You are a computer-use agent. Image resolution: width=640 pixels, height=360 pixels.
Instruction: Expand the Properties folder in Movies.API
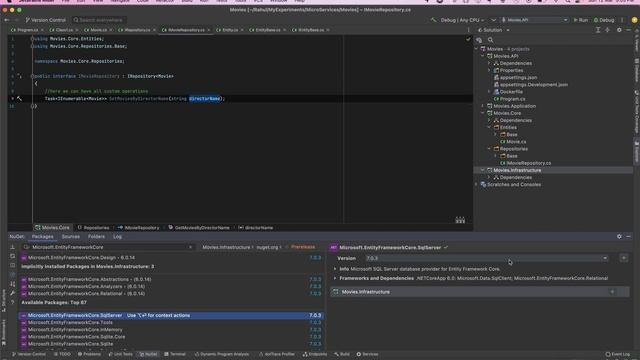(x=489, y=71)
